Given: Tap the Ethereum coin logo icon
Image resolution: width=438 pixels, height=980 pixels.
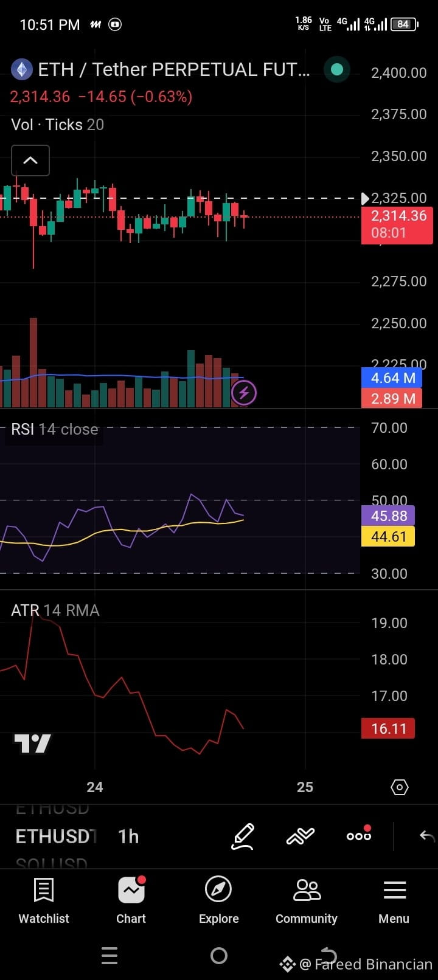Looking at the screenshot, I should [22, 69].
